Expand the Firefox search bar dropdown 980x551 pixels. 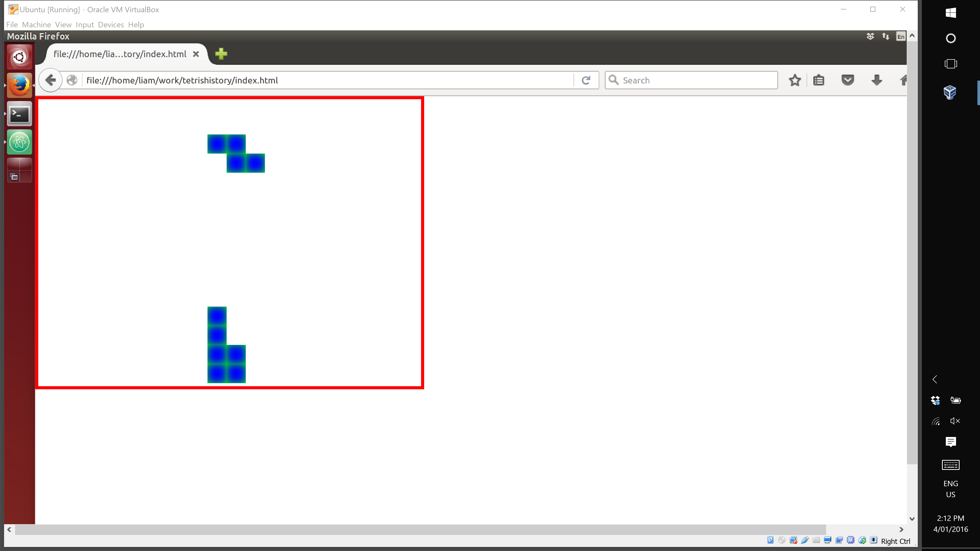(613, 80)
